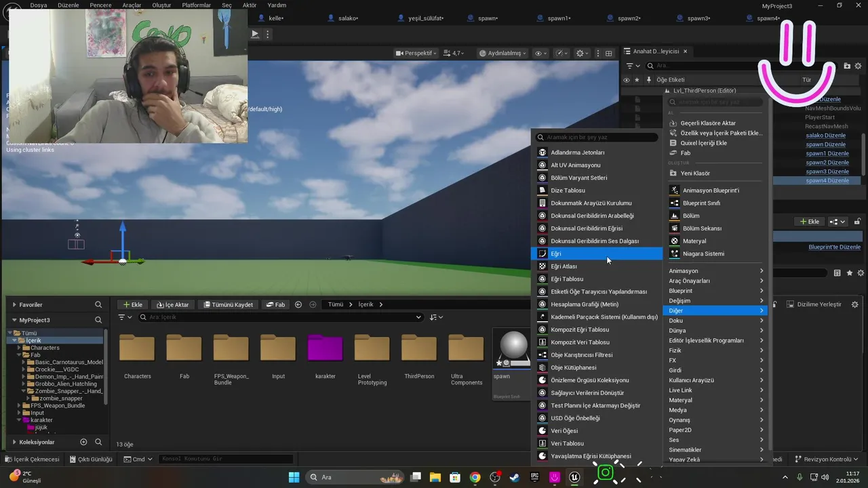The width and height of the screenshot is (868, 488).
Task: Select the Eğri asset type icon
Action: click(x=542, y=253)
